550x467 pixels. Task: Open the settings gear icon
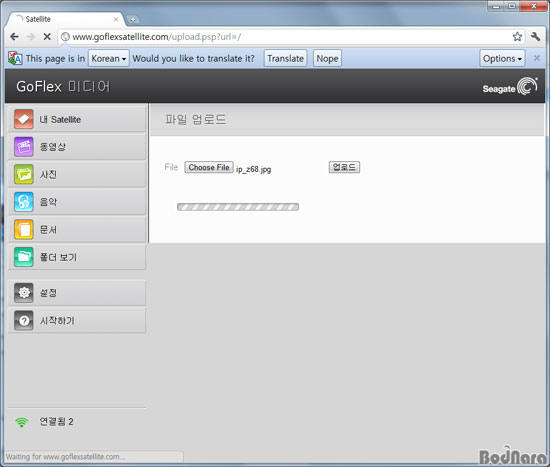(24, 292)
